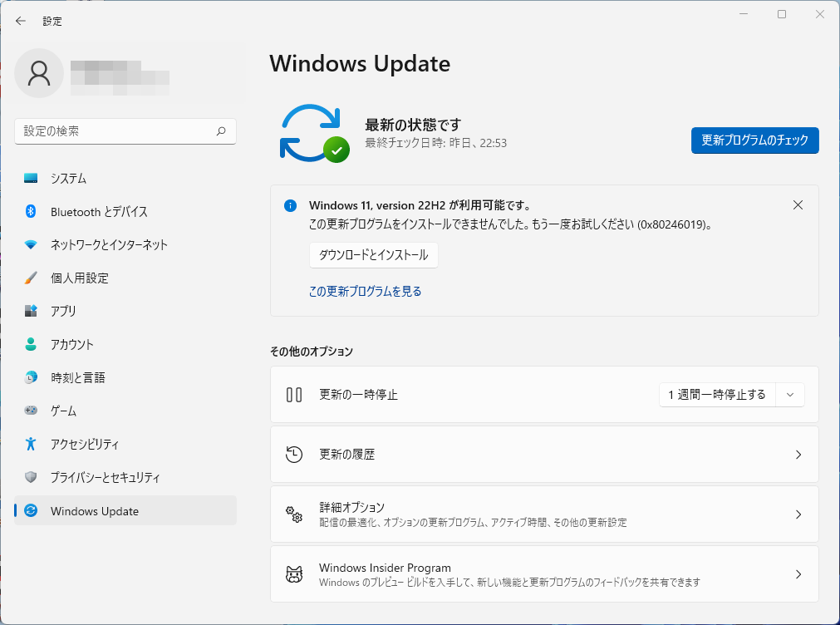Click the アカウント person icon

(31, 344)
